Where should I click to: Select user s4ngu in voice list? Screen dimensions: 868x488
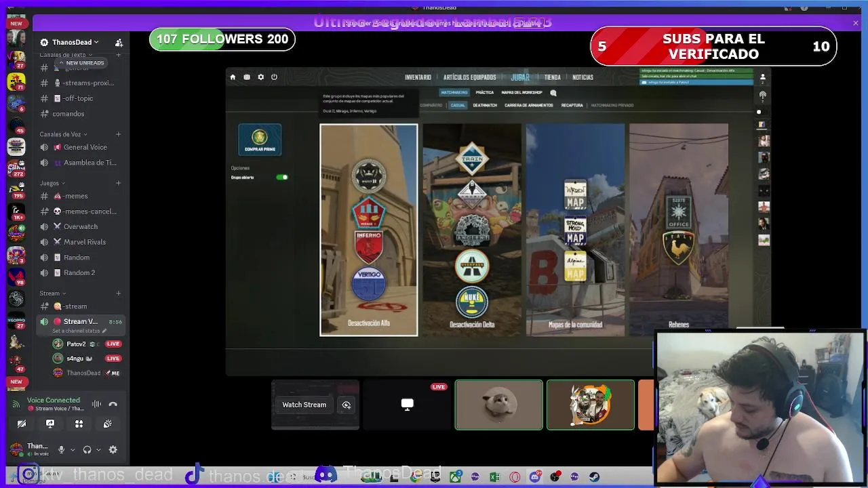pos(87,359)
